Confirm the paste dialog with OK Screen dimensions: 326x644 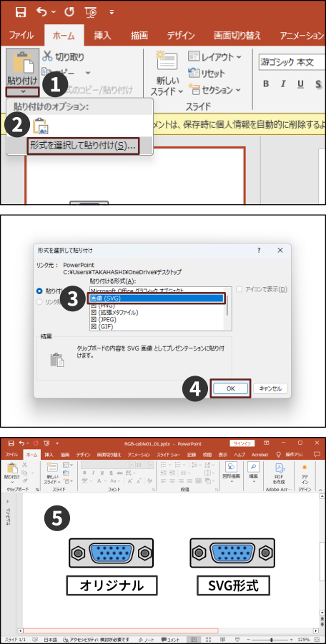pyautogui.click(x=231, y=388)
